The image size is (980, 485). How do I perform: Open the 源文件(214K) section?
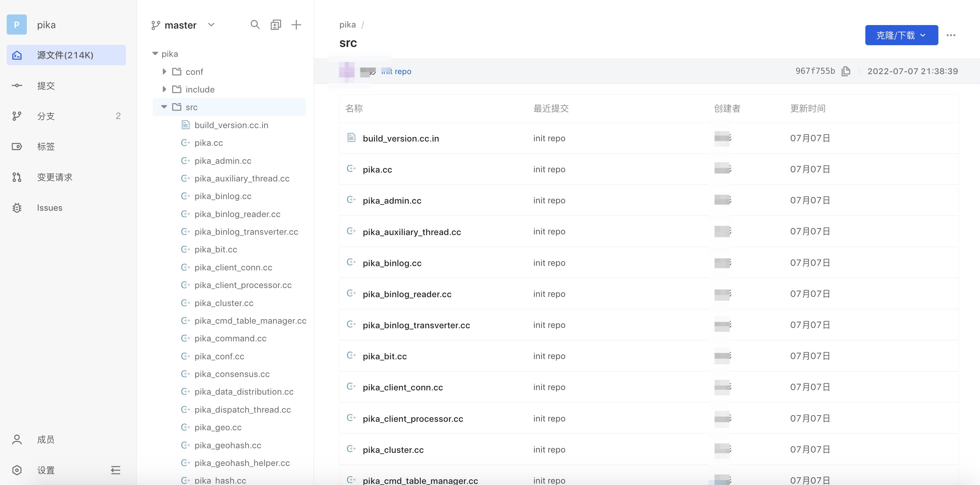point(66,55)
